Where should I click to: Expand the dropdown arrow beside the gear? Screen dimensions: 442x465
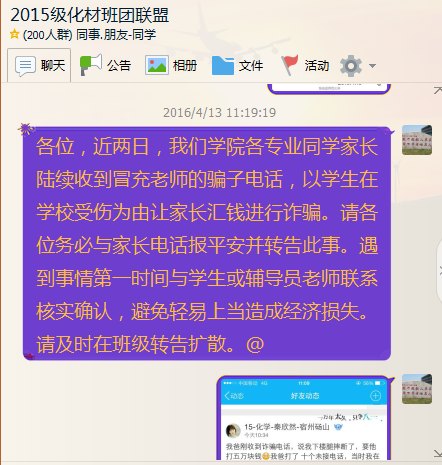pyautogui.click(x=372, y=66)
